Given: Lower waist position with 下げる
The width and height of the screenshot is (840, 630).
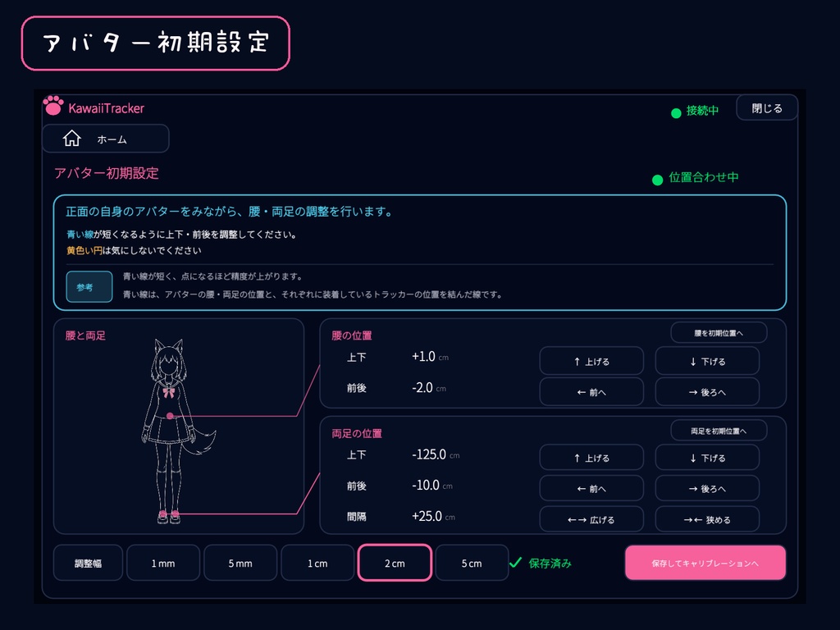Looking at the screenshot, I should click(x=707, y=361).
